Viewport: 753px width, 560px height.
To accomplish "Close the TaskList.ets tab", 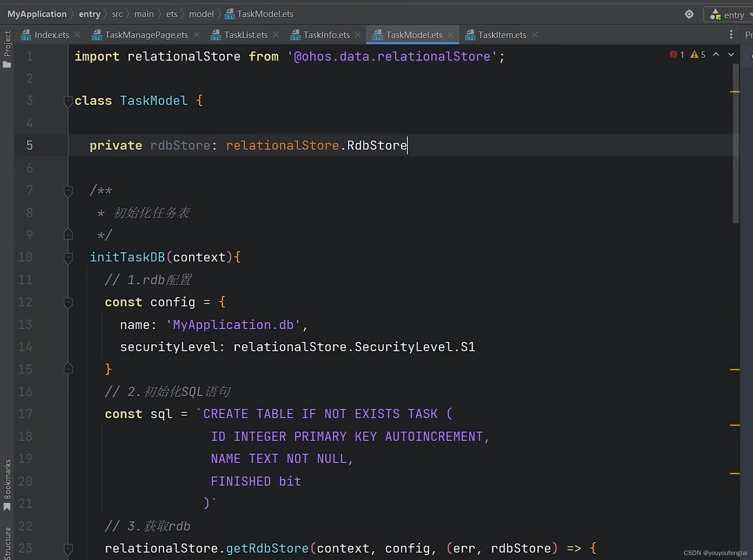I will (x=276, y=35).
